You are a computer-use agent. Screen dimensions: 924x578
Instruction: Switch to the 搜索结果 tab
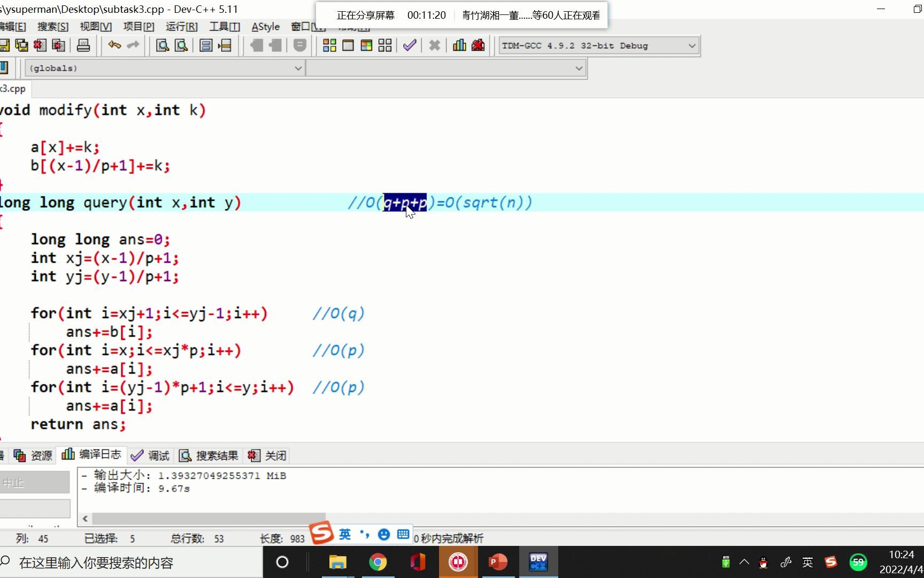coord(209,455)
